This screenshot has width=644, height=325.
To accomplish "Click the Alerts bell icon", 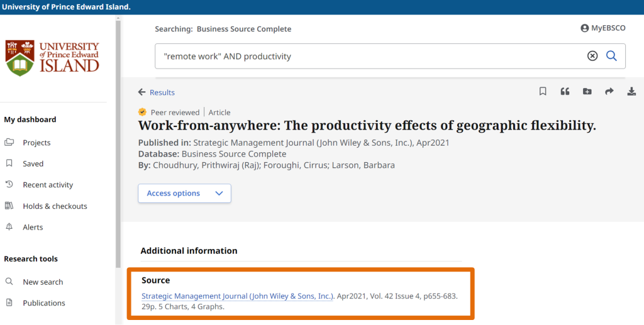I will [x=9, y=226].
